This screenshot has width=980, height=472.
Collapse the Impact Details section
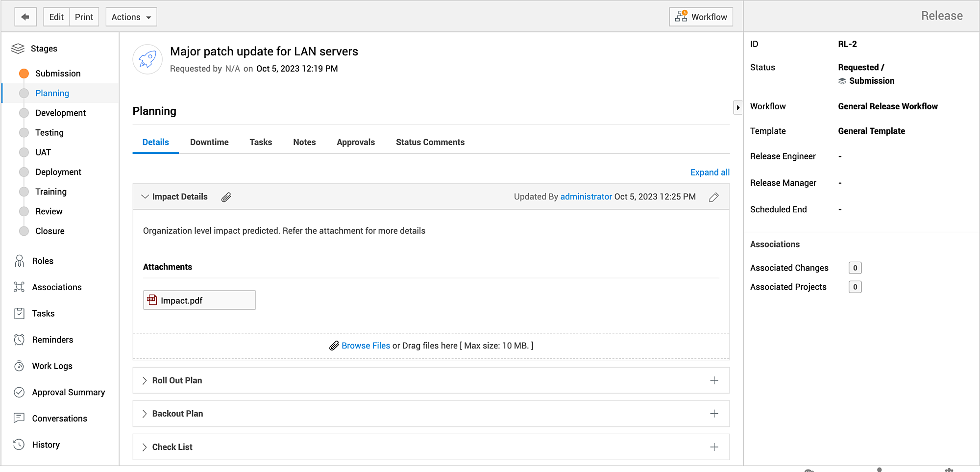pyautogui.click(x=145, y=197)
